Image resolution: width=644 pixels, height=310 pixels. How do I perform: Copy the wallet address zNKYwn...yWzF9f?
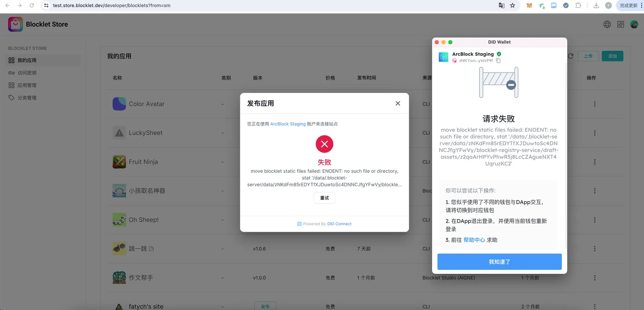[498, 61]
